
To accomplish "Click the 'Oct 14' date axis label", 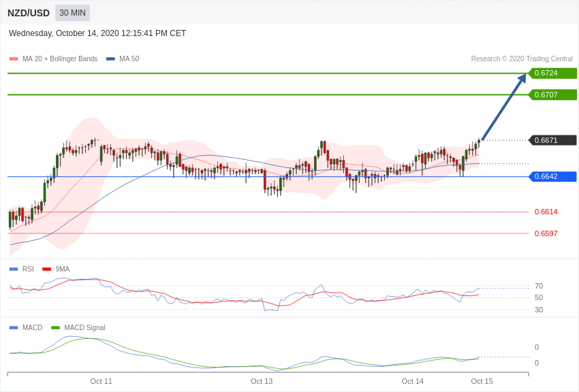I will click(x=413, y=381).
